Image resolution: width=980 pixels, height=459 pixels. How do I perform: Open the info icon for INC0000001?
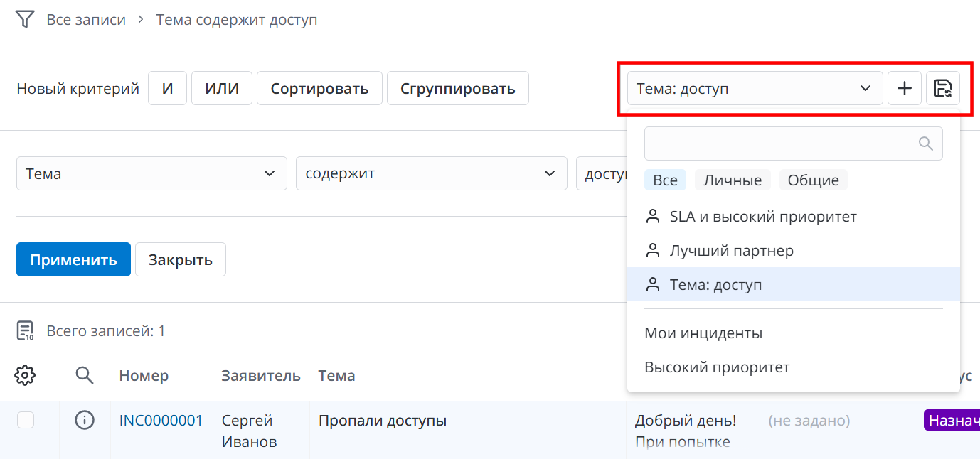tap(85, 421)
